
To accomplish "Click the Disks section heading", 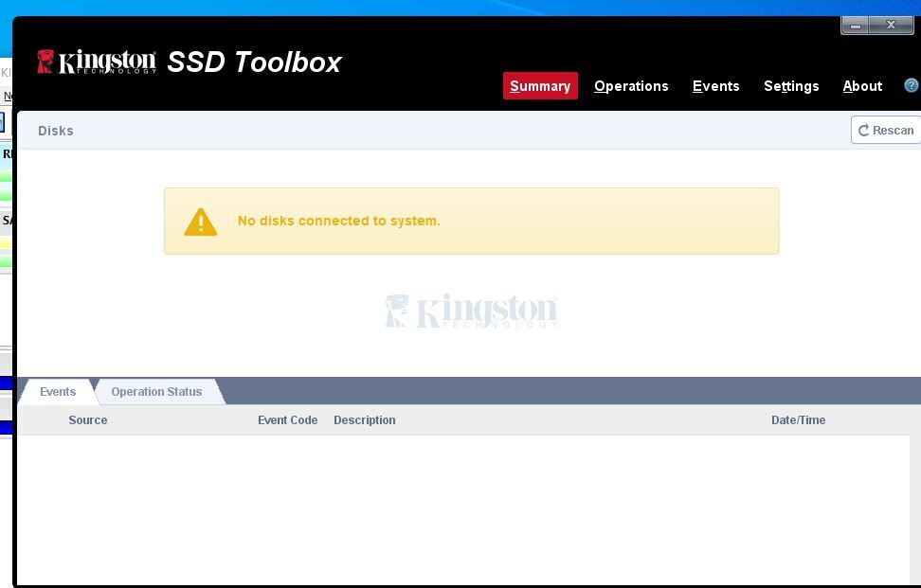I will pyautogui.click(x=56, y=131).
